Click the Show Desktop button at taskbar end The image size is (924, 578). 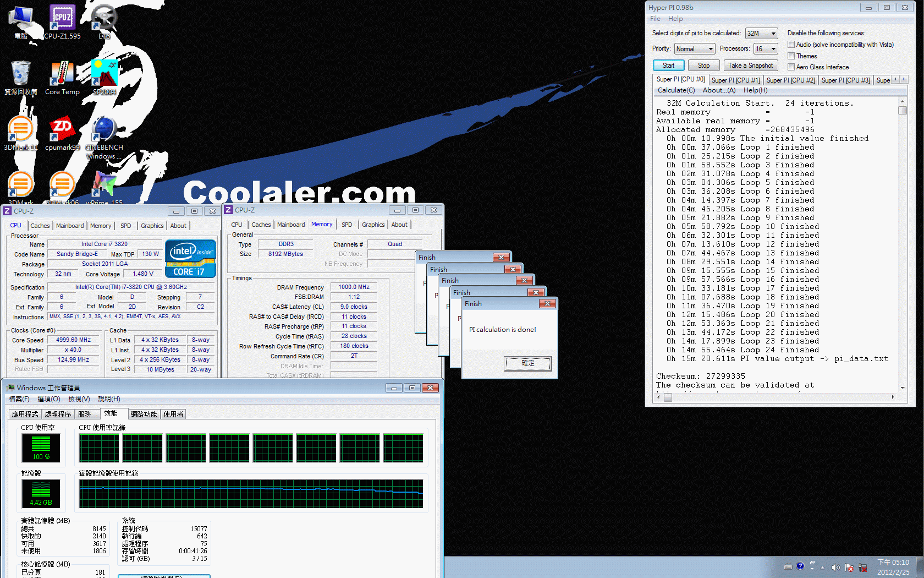920,568
